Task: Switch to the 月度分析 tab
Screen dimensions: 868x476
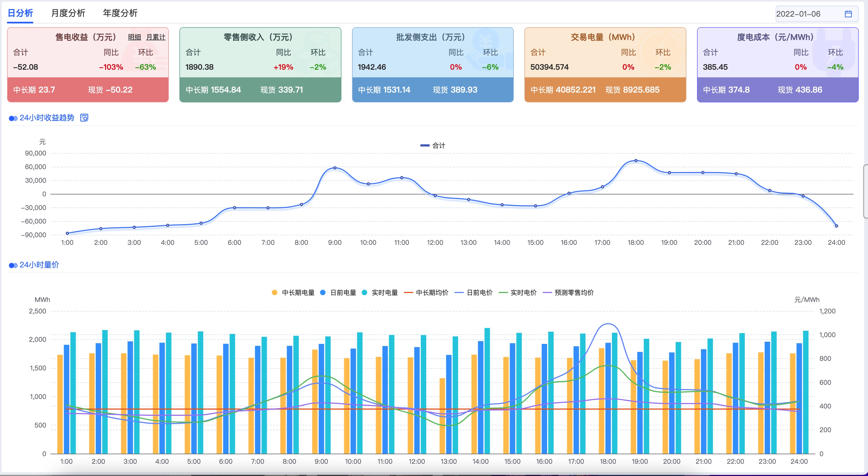Action: click(x=68, y=13)
